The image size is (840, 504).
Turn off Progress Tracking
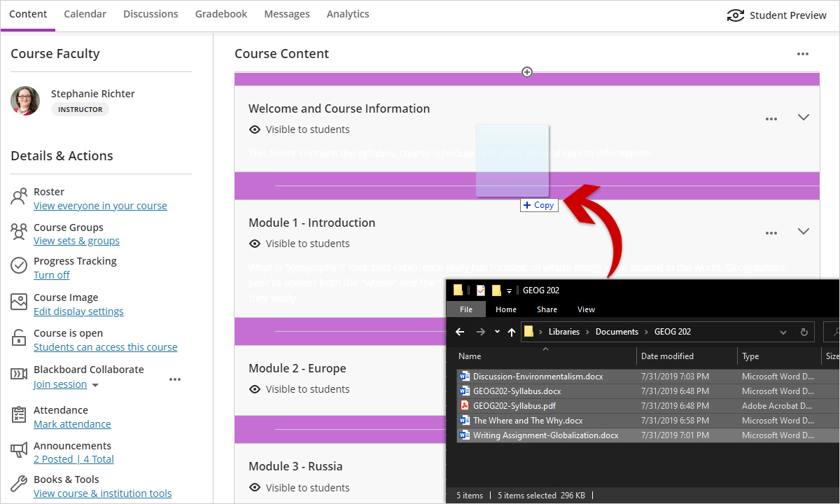(x=52, y=275)
